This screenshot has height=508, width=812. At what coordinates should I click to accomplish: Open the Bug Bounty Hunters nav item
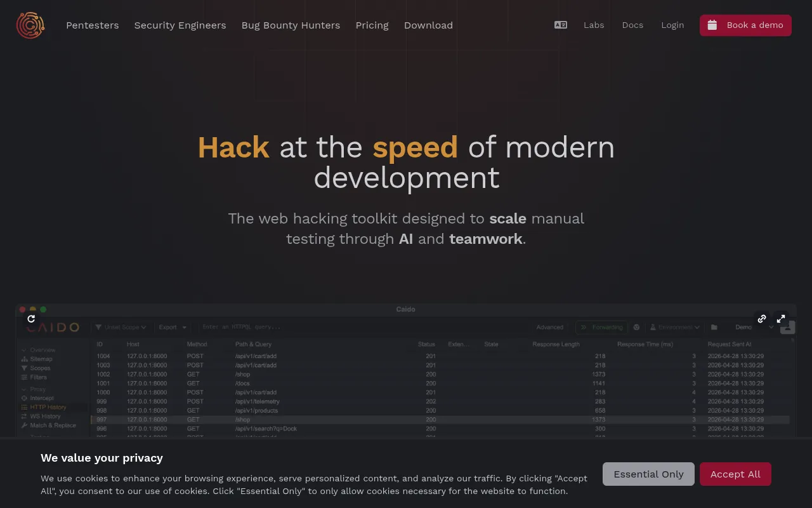[x=291, y=25]
